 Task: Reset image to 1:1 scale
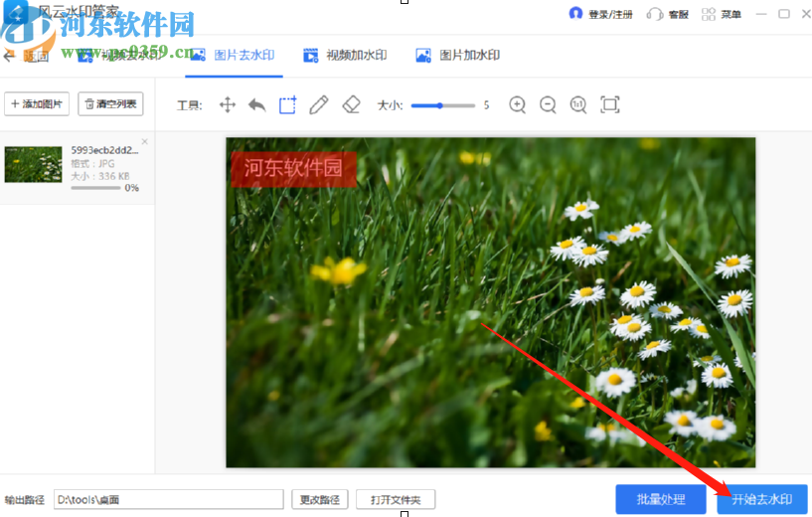(578, 104)
